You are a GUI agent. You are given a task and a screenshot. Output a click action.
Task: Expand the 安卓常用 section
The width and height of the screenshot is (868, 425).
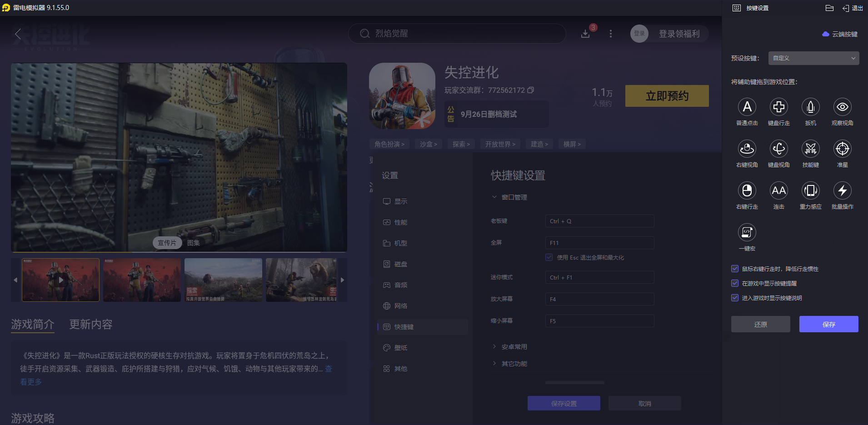pyautogui.click(x=514, y=346)
